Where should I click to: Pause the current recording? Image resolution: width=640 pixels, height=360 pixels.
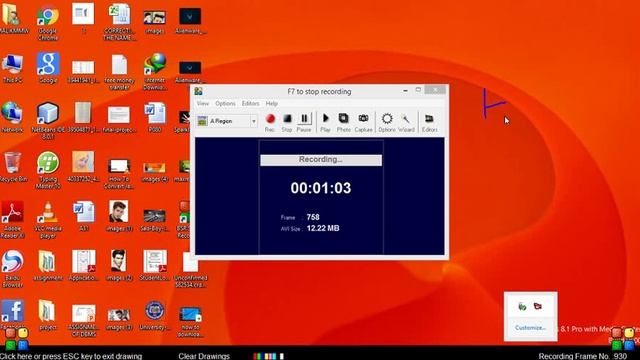click(x=304, y=122)
